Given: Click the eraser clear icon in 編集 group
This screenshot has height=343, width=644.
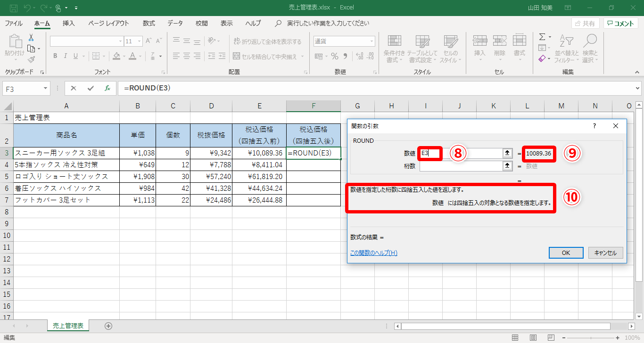Looking at the screenshot, I should 542,59.
